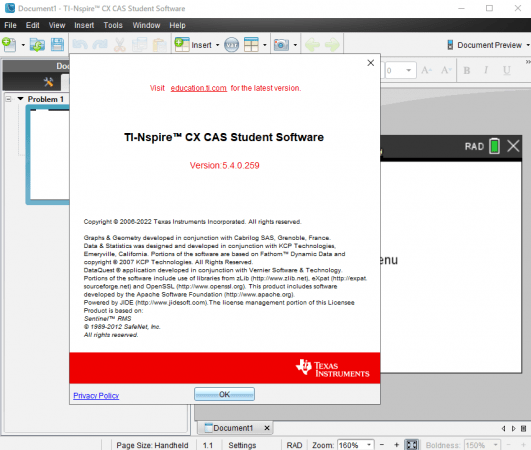Screen dimensions: 531x450
Task: Click the RAD indicator on handheld screen
Action: pos(474,147)
